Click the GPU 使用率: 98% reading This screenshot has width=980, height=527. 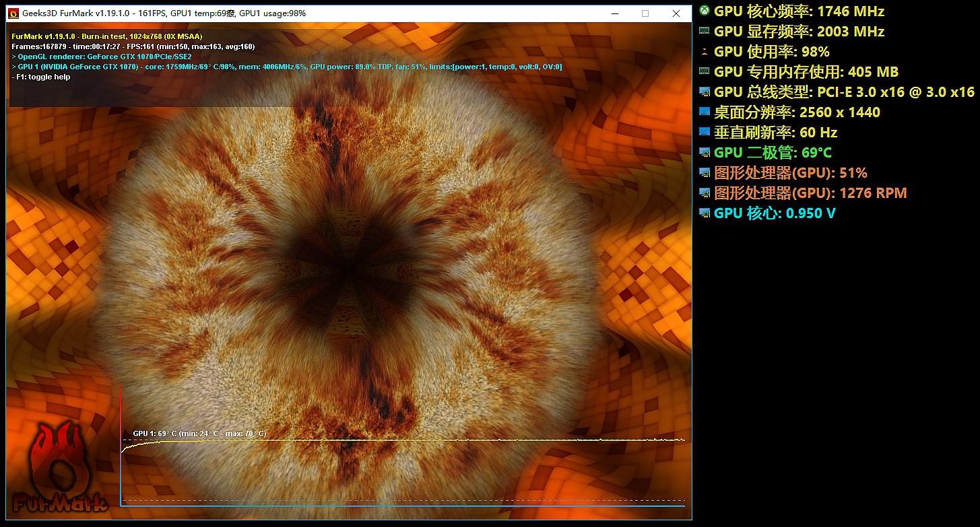pyautogui.click(x=772, y=51)
